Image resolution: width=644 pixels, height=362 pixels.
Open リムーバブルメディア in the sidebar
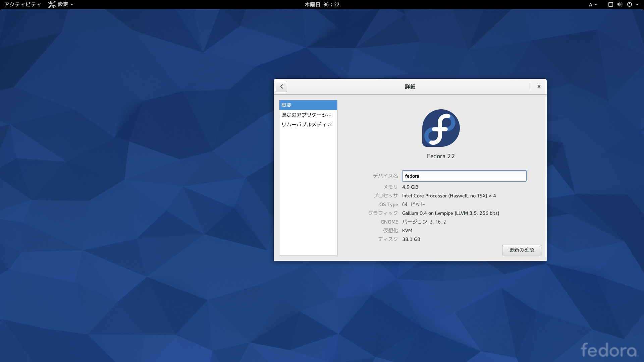(308, 124)
